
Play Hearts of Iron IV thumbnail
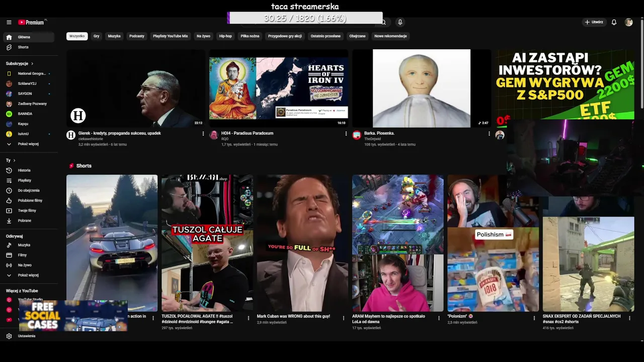(278, 88)
